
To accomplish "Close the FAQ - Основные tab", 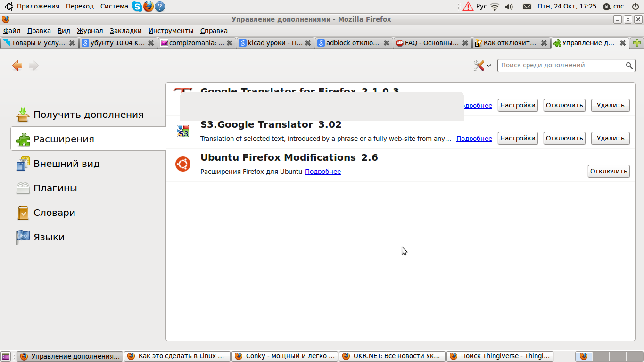I will pyautogui.click(x=465, y=43).
